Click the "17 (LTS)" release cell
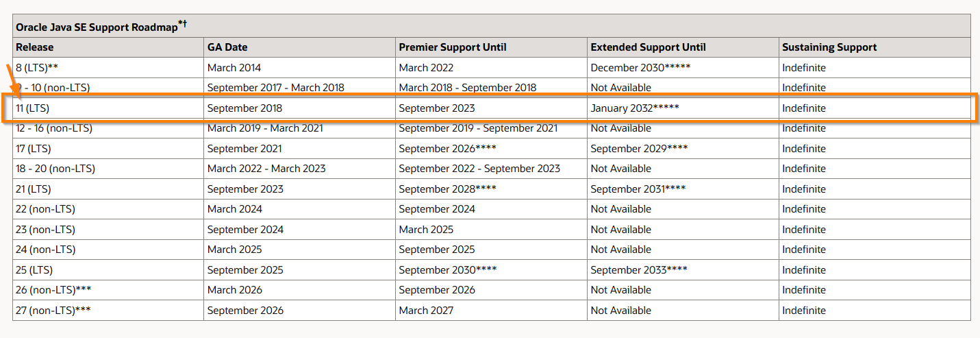 (34, 149)
